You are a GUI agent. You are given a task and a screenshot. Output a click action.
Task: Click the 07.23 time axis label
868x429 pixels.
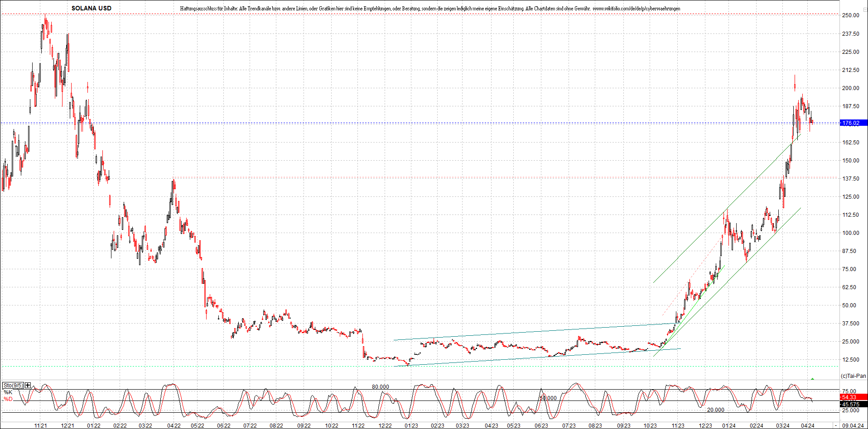click(x=569, y=425)
